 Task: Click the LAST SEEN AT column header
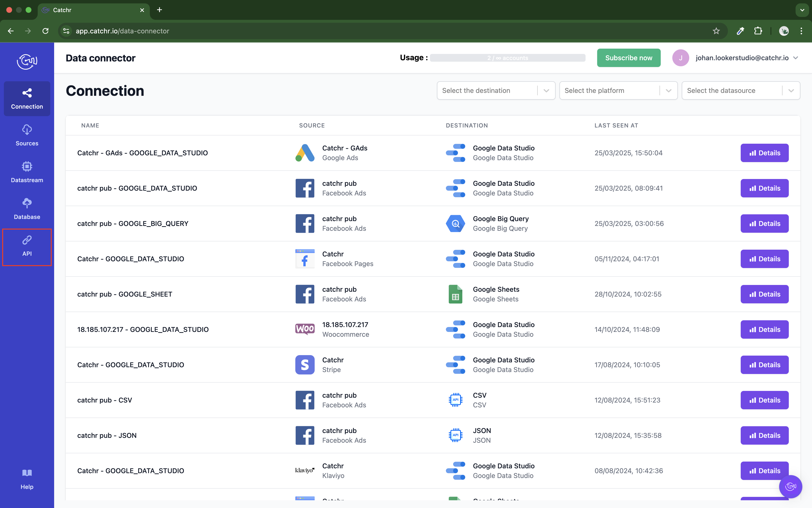click(x=616, y=125)
